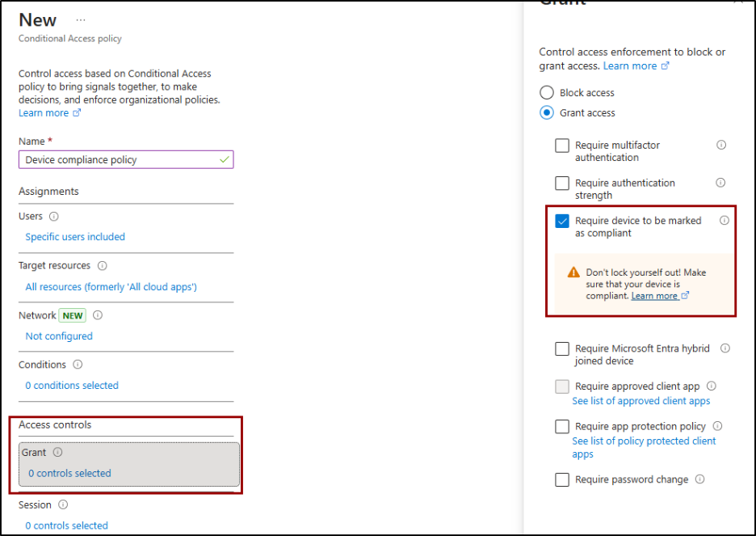Viewport: 756px width, 536px height.
Task: Check Require password change option
Action: [562, 480]
